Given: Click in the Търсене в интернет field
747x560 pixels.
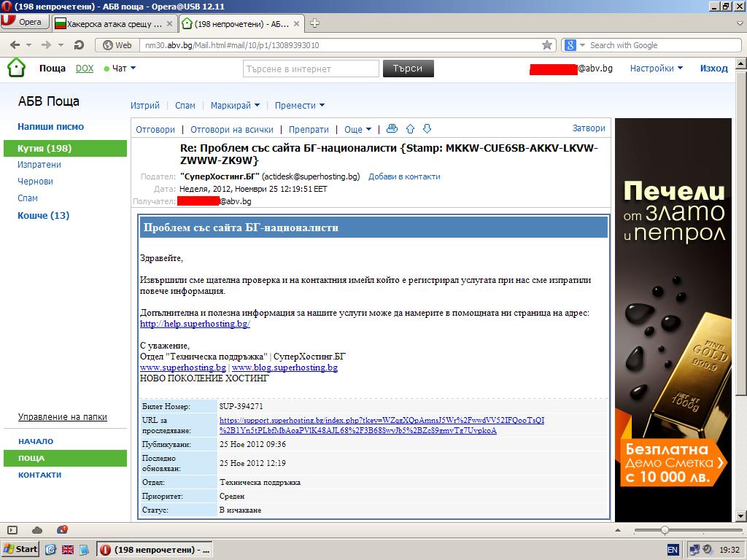Looking at the screenshot, I should (x=311, y=69).
